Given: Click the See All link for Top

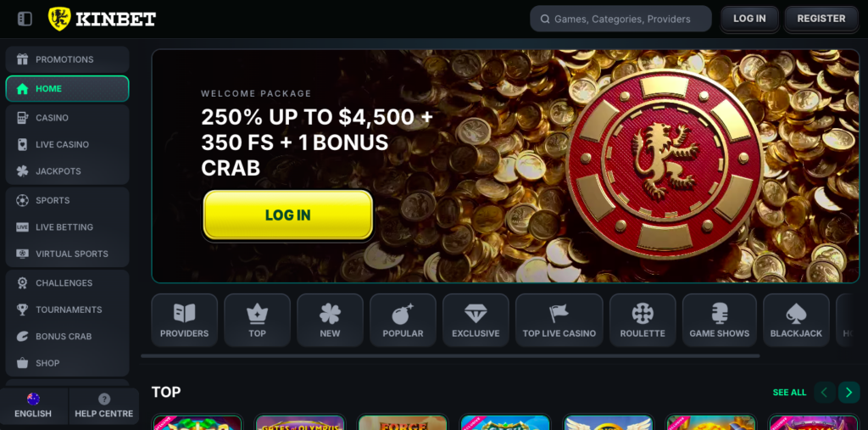Looking at the screenshot, I should click(x=789, y=393).
